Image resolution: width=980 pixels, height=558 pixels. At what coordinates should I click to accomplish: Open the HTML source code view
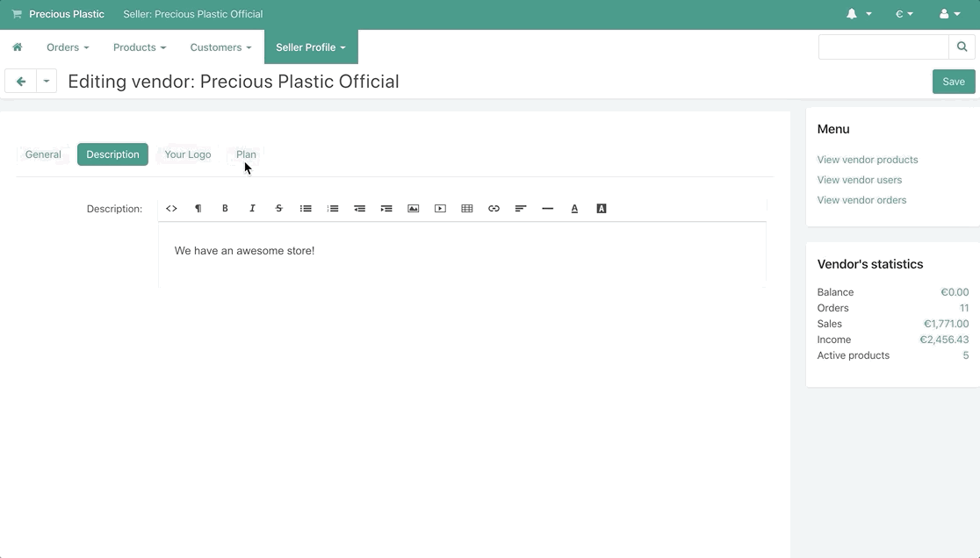[171, 209]
